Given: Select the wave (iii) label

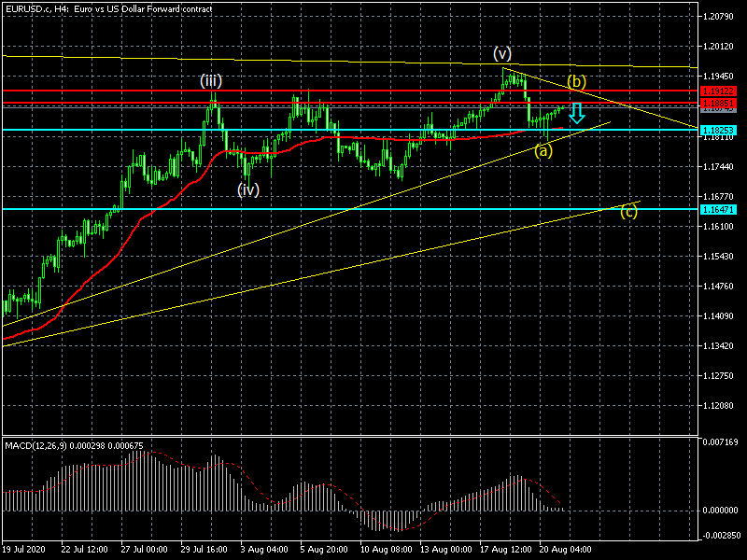Looking at the screenshot, I should tap(210, 81).
